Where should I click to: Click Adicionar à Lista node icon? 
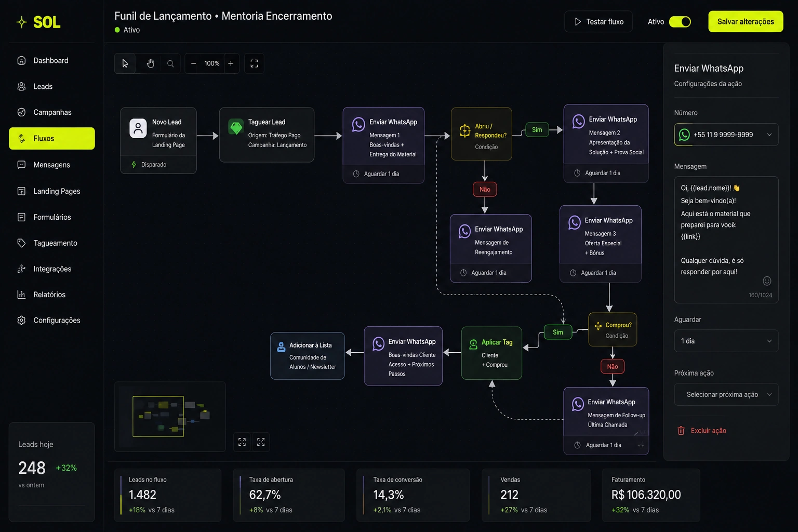(281, 347)
